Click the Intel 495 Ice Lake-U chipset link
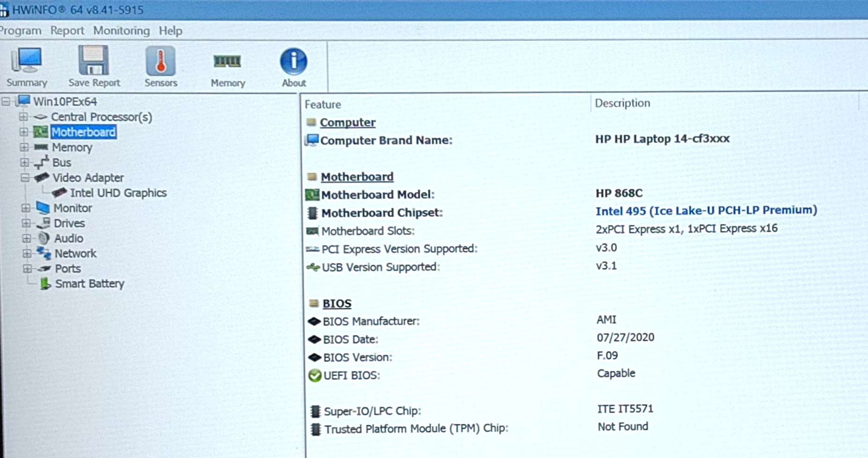Viewport: 868px width, 458px height. (x=706, y=211)
